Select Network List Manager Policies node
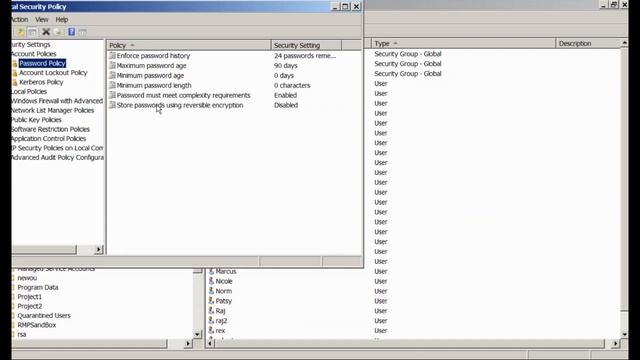This screenshot has width=640, height=360. pyautogui.click(x=53, y=110)
